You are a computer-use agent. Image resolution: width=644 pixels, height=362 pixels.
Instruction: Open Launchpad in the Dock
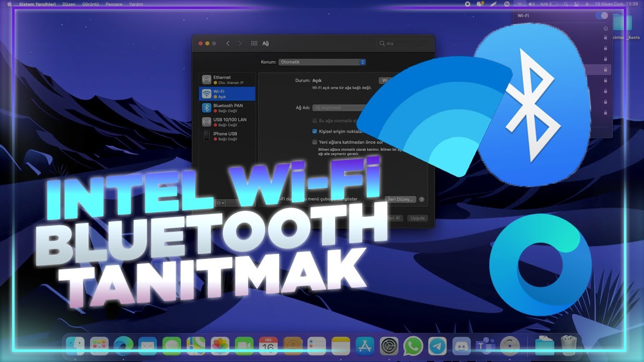[x=100, y=346]
